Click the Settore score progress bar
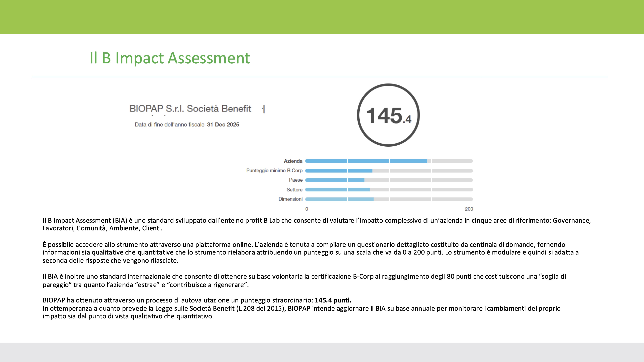644x362 pixels. point(389,190)
